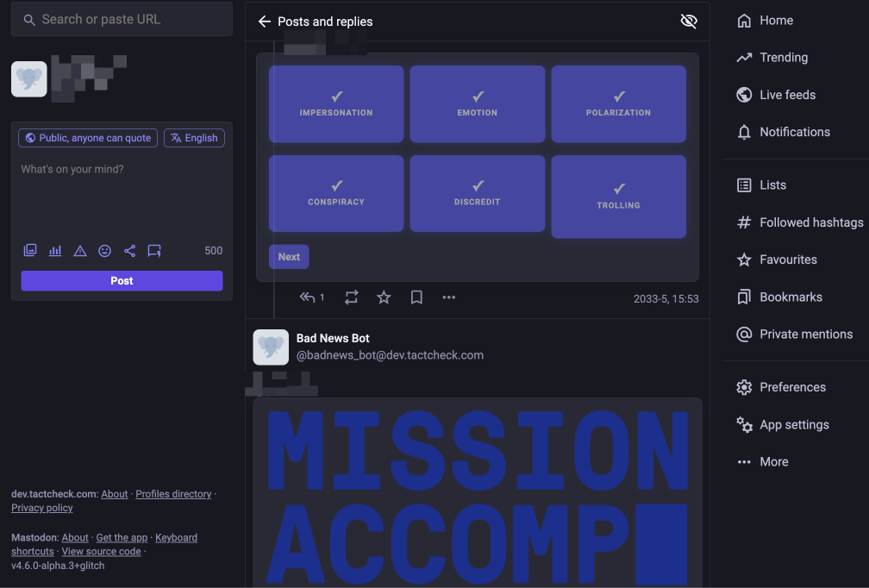Favourite the checklist post
The image size is (869, 588).
point(383,297)
